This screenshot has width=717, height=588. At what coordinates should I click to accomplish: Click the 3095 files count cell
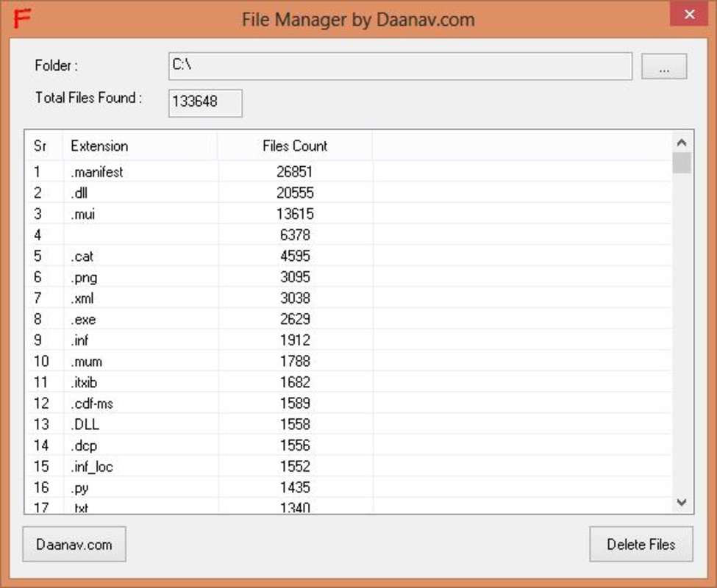pyautogui.click(x=295, y=277)
